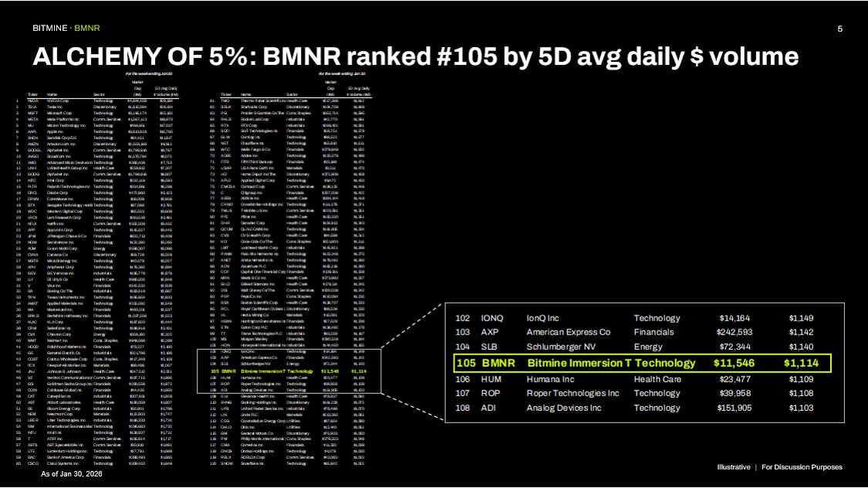Click the $72,344 market cap value
The width and height of the screenshot is (868, 488).
[735, 347]
